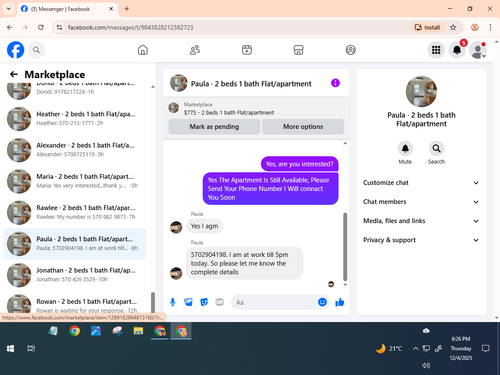
Task: Click Paula's message with 5702904198
Action: 244,263
